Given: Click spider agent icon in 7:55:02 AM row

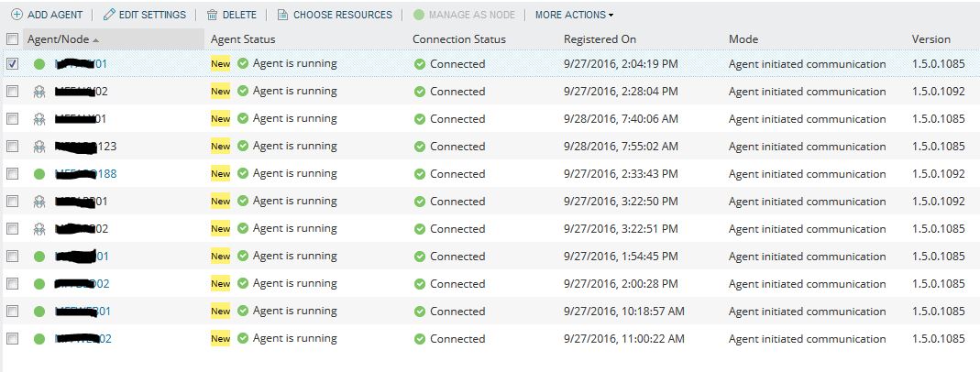Looking at the screenshot, I should (x=39, y=146).
